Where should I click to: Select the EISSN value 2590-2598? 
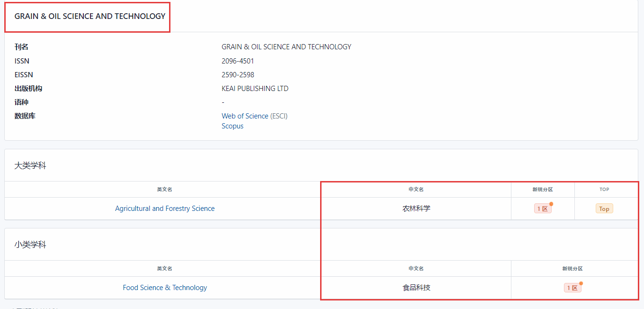238,75
